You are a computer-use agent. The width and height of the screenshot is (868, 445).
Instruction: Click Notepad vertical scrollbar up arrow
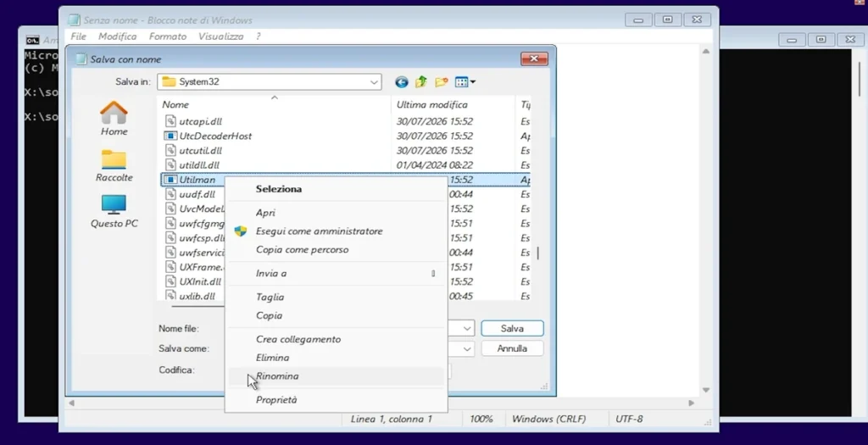(706, 51)
